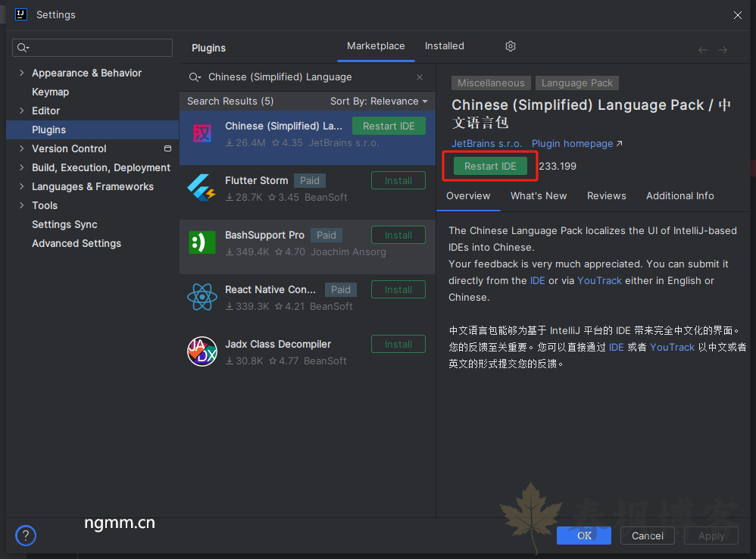
Task: Open the What's New tab
Action: pos(539,196)
